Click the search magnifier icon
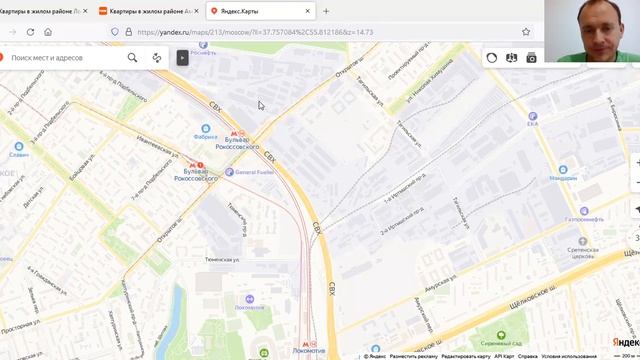The width and height of the screenshot is (640, 360). [x=132, y=58]
